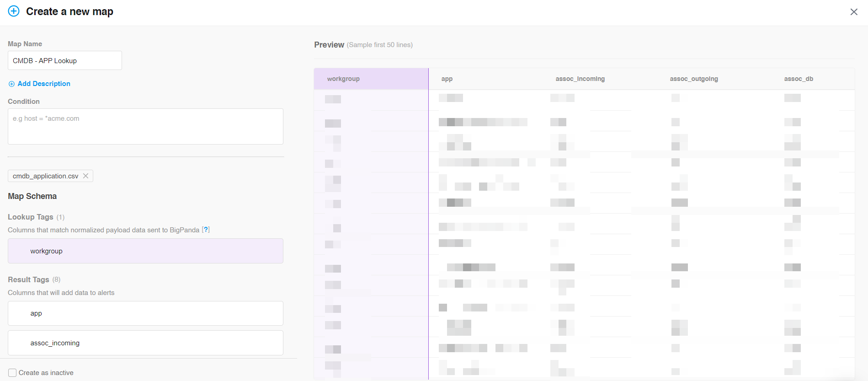Remove the cmdb_application.csv file chip
This screenshot has height=381, width=868.
[86, 176]
